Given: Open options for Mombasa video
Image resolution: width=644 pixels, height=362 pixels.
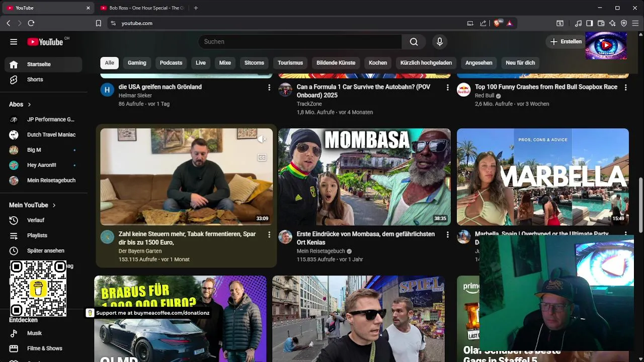Looking at the screenshot, I should coord(447,235).
